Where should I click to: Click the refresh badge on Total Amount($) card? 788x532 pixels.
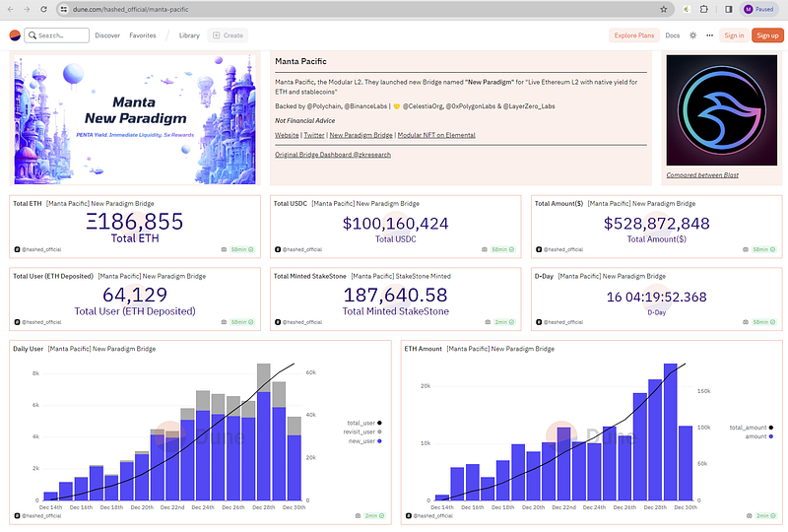764,249
